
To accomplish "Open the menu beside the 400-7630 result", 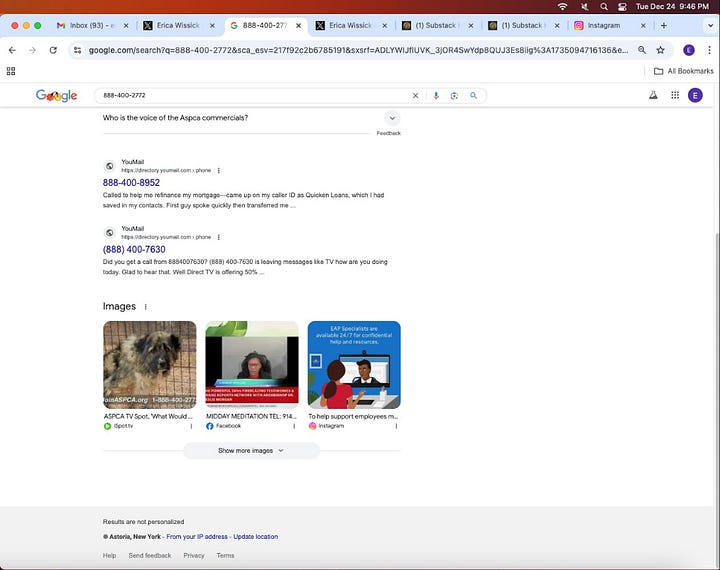I will 219,237.
